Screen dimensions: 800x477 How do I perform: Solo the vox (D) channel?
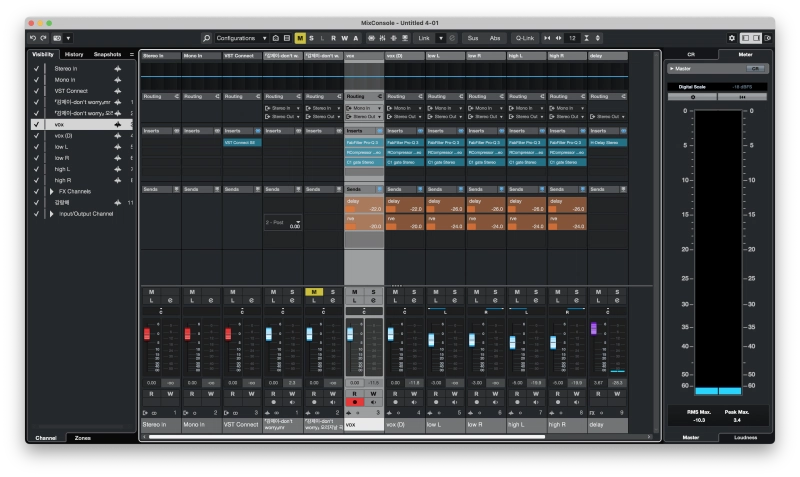pyautogui.click(x=414, y=292)
